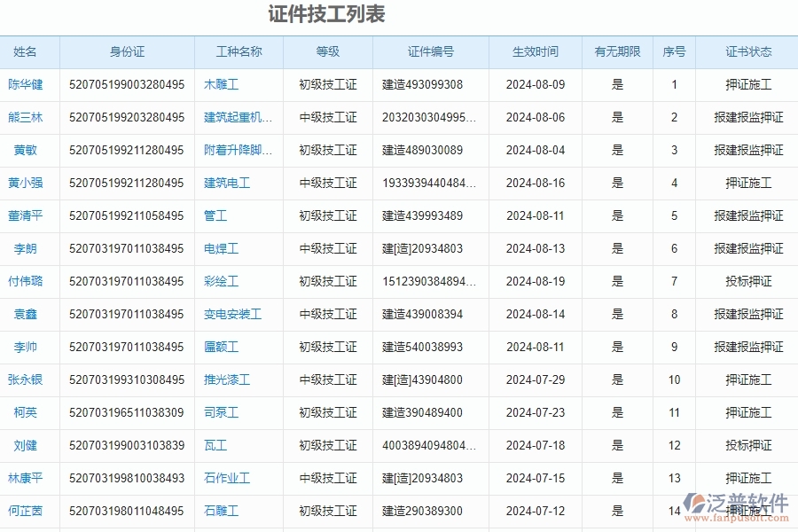Select 中级技工证 link in 熊三林's row
798x532 pixels.
[327, 117]
